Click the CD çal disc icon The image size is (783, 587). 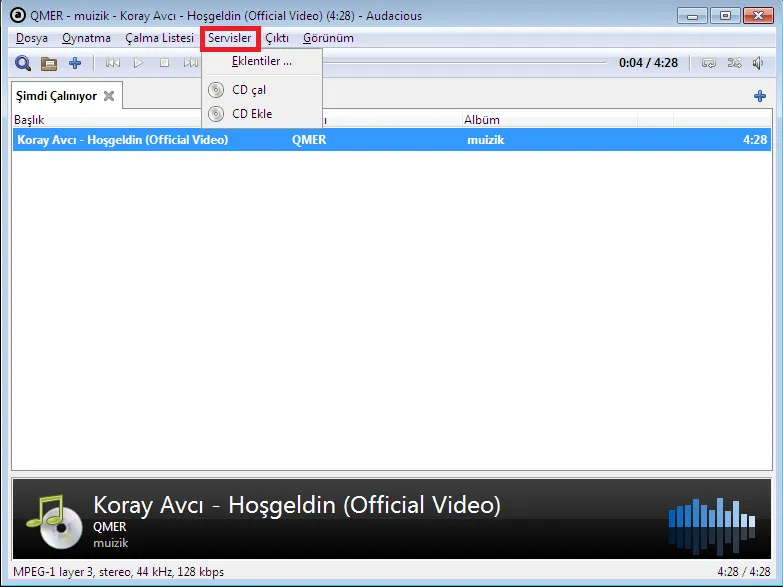coord(216,90)
